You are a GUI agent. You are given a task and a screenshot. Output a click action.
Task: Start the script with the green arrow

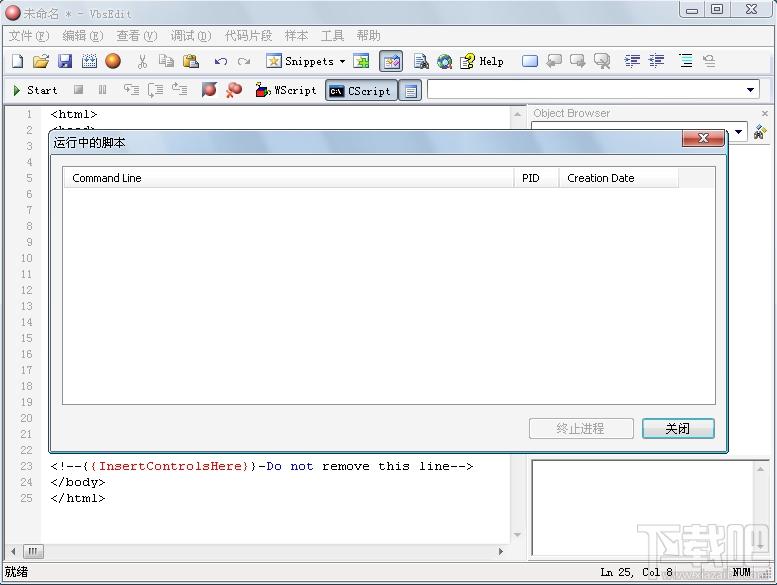click(35, 90)
